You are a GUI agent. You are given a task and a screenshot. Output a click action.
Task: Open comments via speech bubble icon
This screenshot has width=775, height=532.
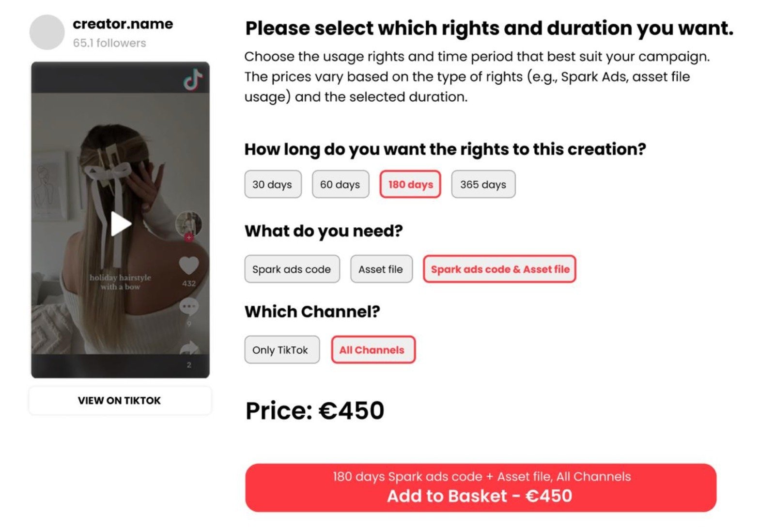tap(189, 307)
